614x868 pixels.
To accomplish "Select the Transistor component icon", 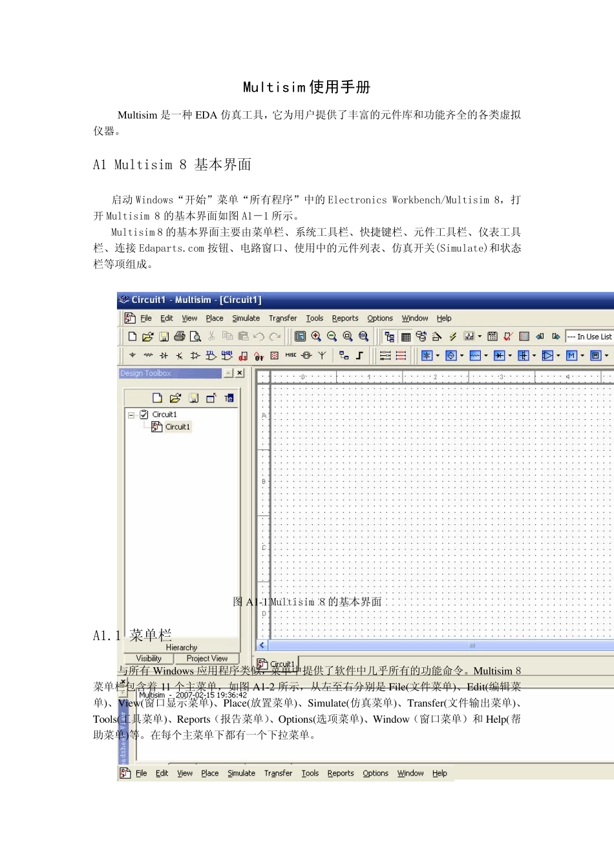I will tap(180, 355).
